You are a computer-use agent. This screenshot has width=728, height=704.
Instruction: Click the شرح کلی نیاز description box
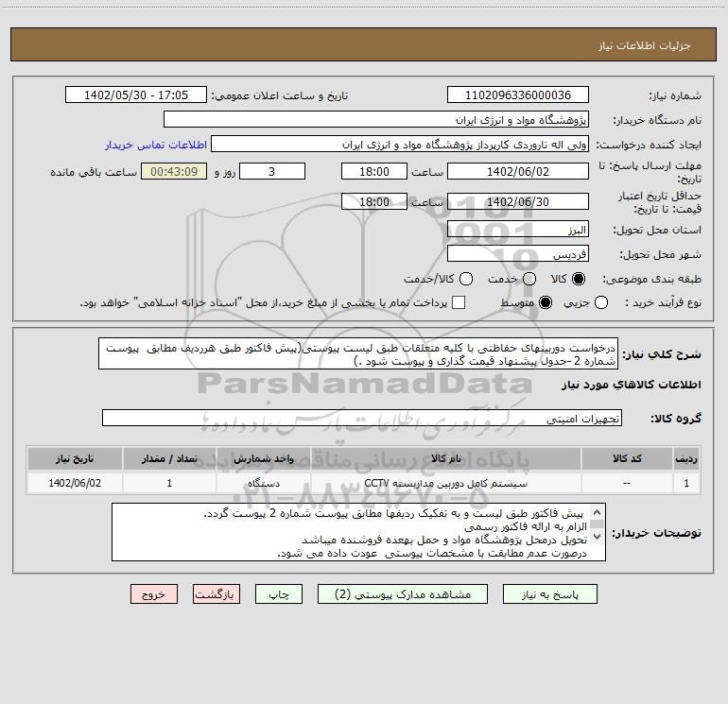pyautogui.click(x=358, y=354)
